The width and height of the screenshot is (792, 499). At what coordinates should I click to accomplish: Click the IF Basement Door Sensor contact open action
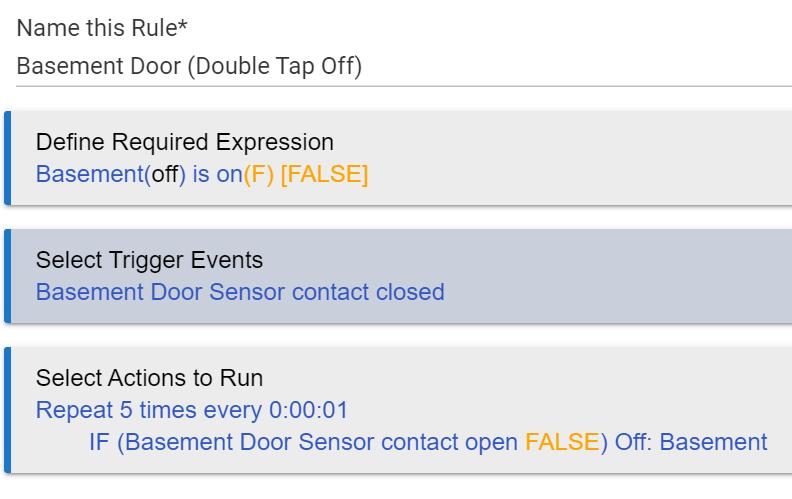click(x=428, y=442)
